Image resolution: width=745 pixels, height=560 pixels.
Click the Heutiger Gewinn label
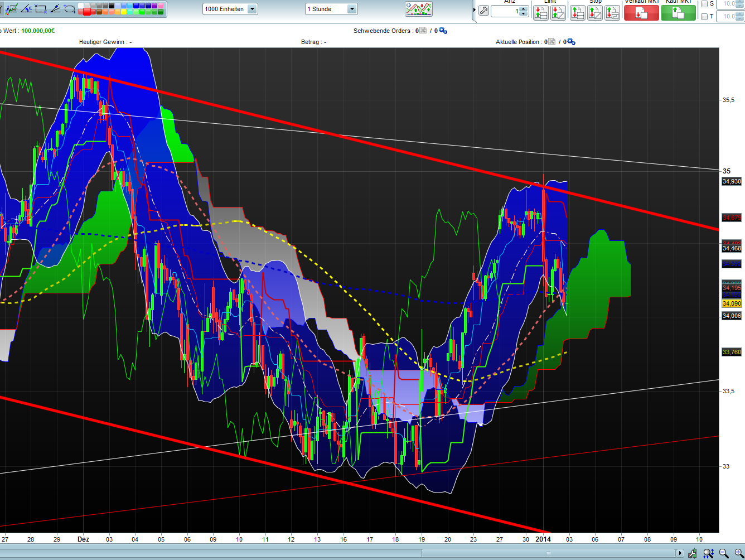[x=105, y=42]
